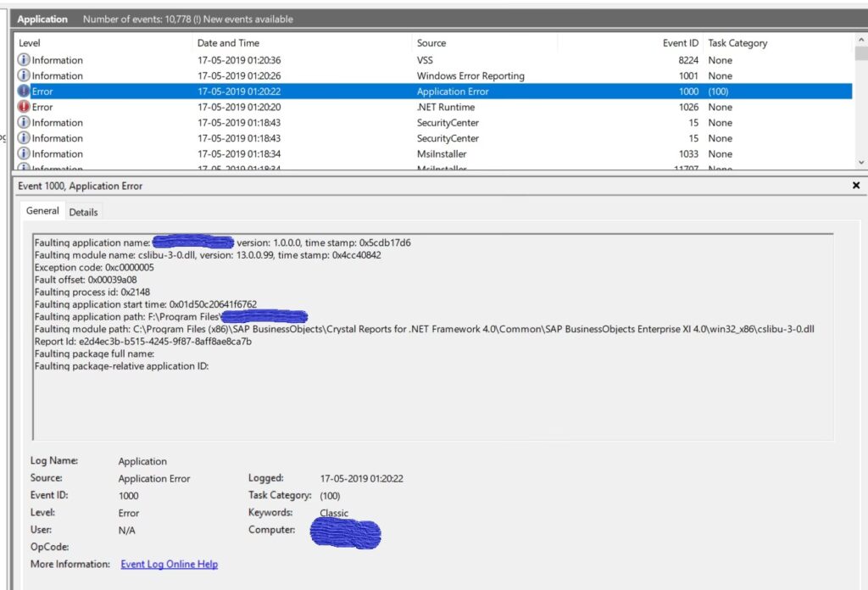Click the info icon on the MsiInstaller 1033 row
868x590 pixels.
[x=24, y=154]
